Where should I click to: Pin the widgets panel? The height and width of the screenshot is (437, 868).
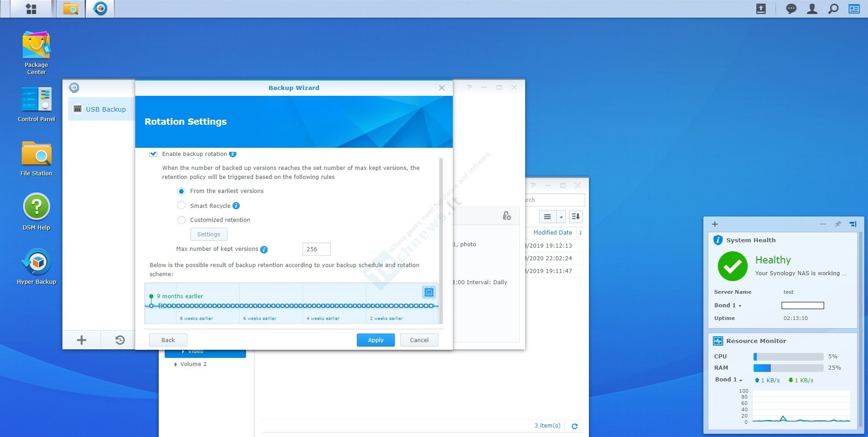point(838,224)
